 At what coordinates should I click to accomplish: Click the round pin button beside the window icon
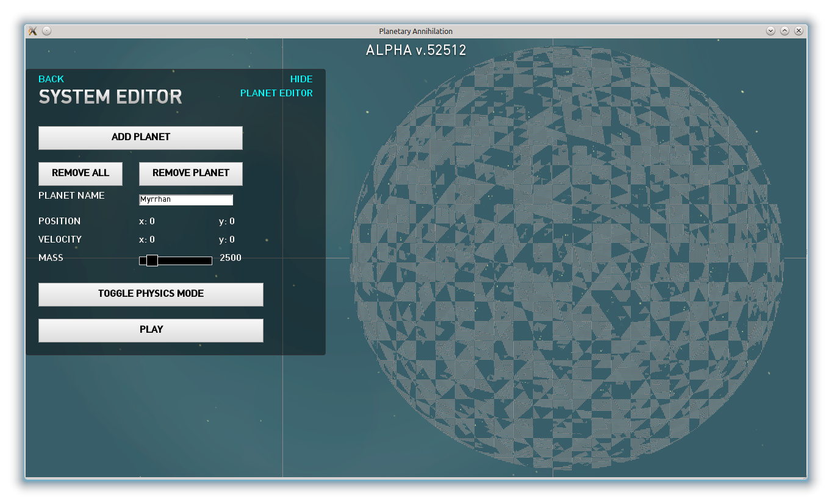pos(47,31)
